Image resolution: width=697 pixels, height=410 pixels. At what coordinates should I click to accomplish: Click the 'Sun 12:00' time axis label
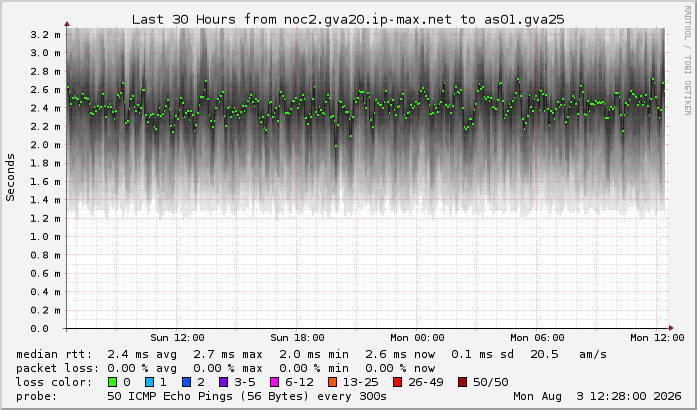[177, 338]
